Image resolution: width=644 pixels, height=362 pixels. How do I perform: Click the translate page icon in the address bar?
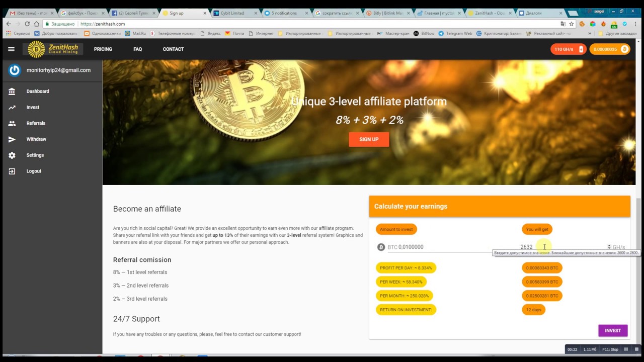(x=563, y=24)
